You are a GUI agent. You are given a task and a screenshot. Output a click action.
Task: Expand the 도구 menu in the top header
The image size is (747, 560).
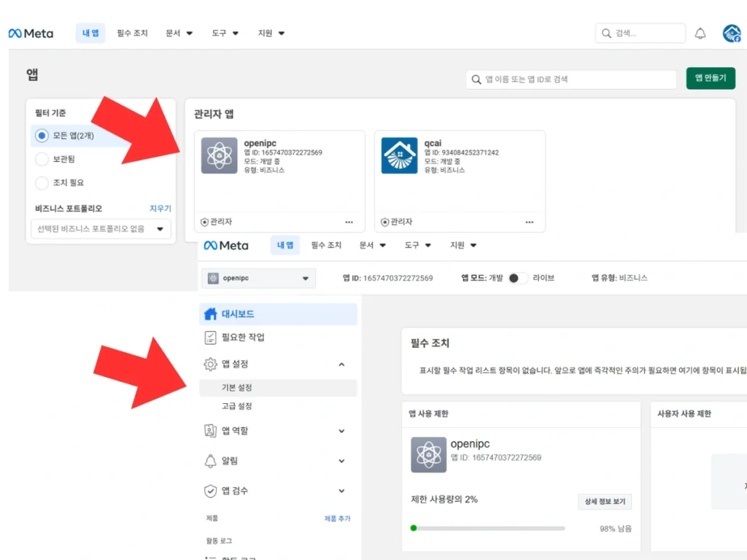pos(225,34)
